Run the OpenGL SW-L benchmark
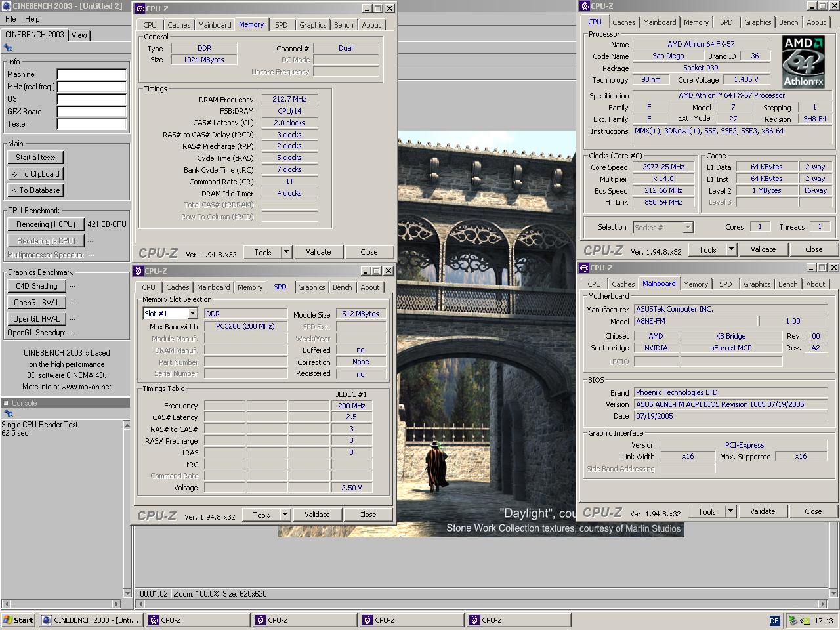Screen dimensions: 840x630 click(x=37, y=303)
